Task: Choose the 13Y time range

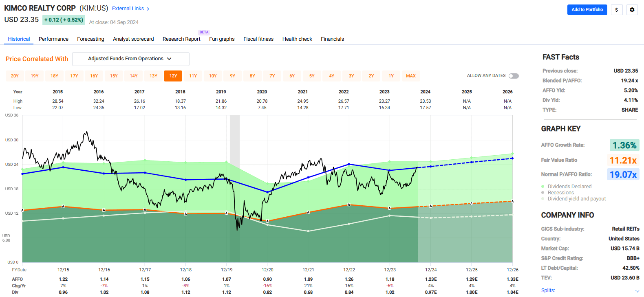Action: [153, 76]
